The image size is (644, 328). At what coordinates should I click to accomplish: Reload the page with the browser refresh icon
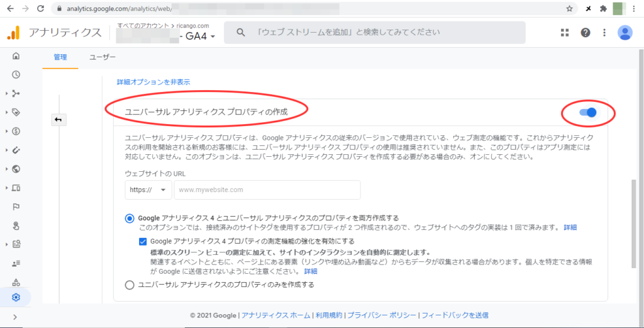pos(40,8)
